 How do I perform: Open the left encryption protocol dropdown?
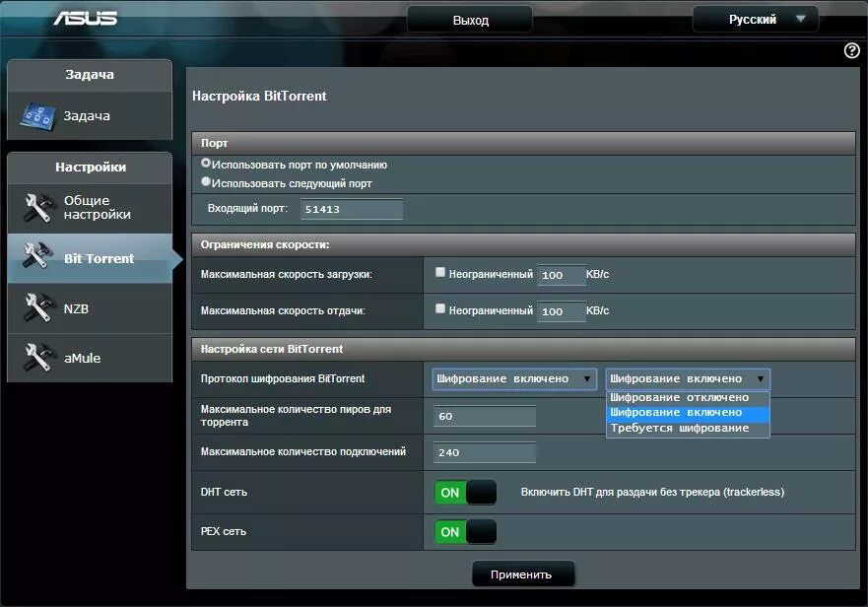pyautogui.click(x=514, y=378)
